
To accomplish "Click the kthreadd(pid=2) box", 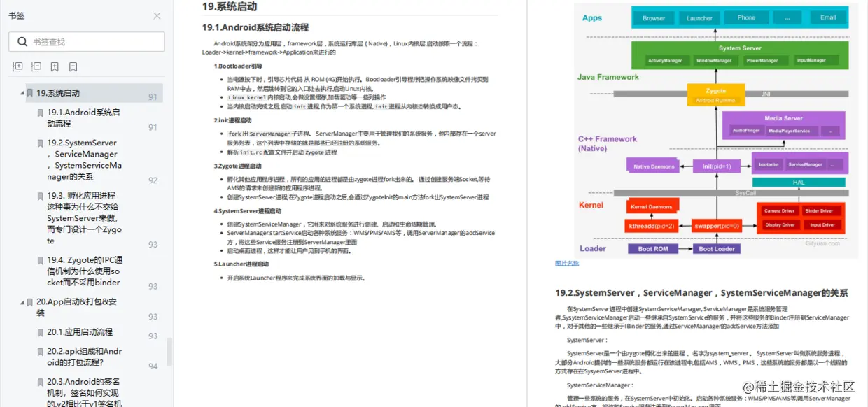I will [651, 225].
